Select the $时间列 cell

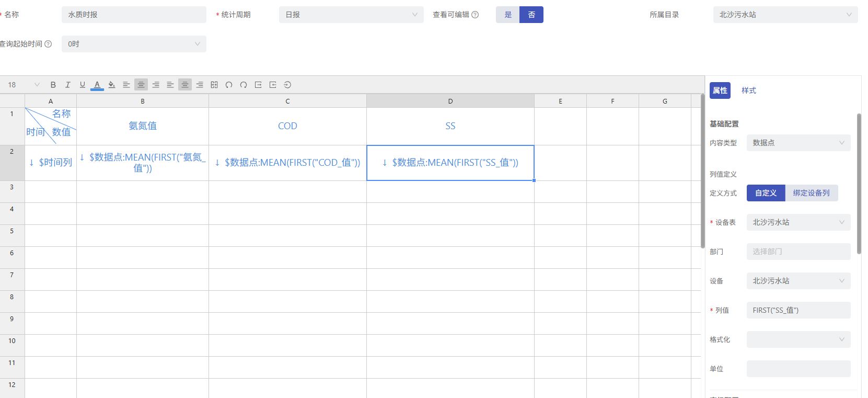(51, 163)
